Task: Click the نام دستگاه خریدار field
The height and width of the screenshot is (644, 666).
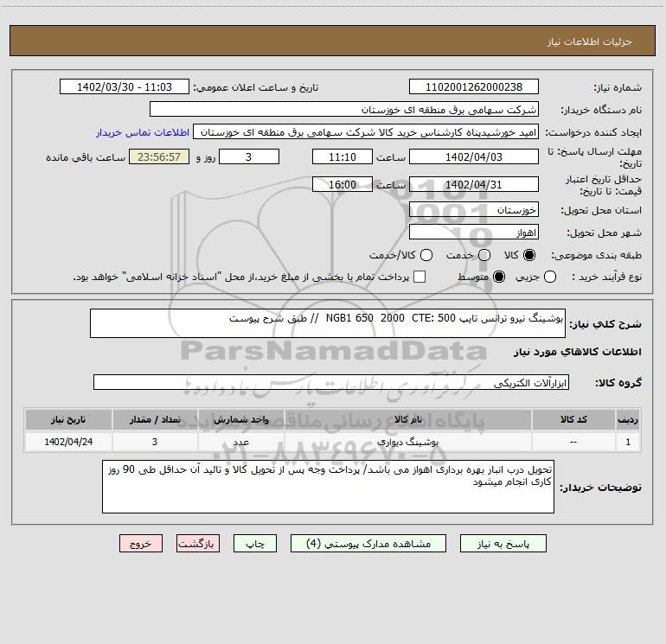Action: coord(343,110)
